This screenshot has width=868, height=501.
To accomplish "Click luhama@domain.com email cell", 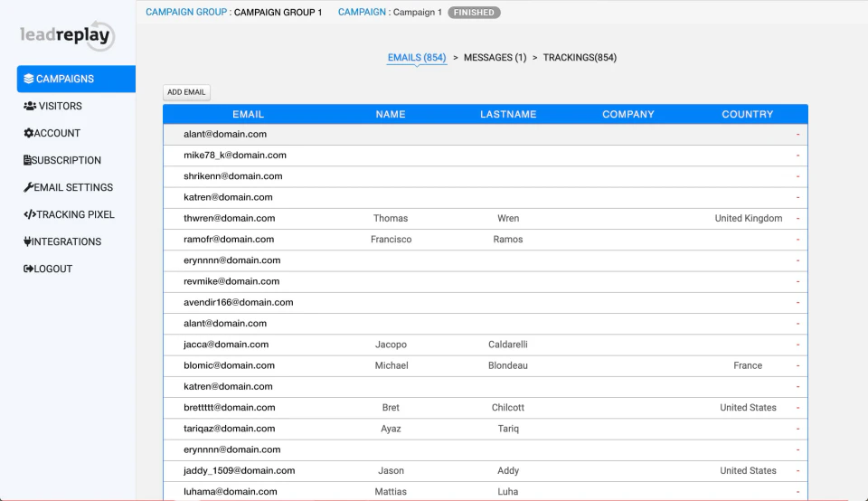I will [x=231, y=492].
